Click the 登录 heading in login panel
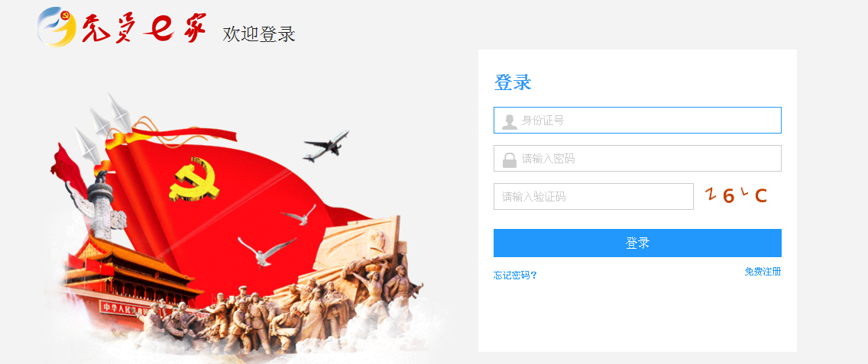This screenshot has width=868, height=364. pyautogui.click(x=513, y=82)
